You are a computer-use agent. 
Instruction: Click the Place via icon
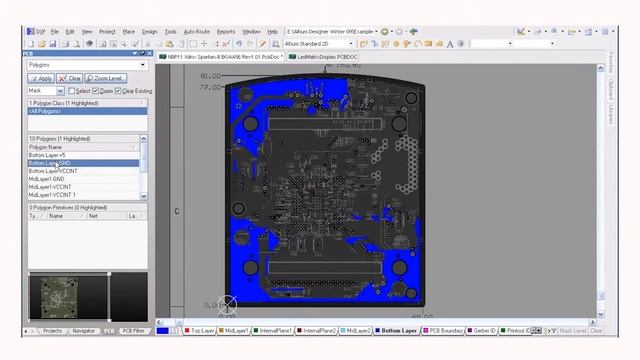[407, 44]
